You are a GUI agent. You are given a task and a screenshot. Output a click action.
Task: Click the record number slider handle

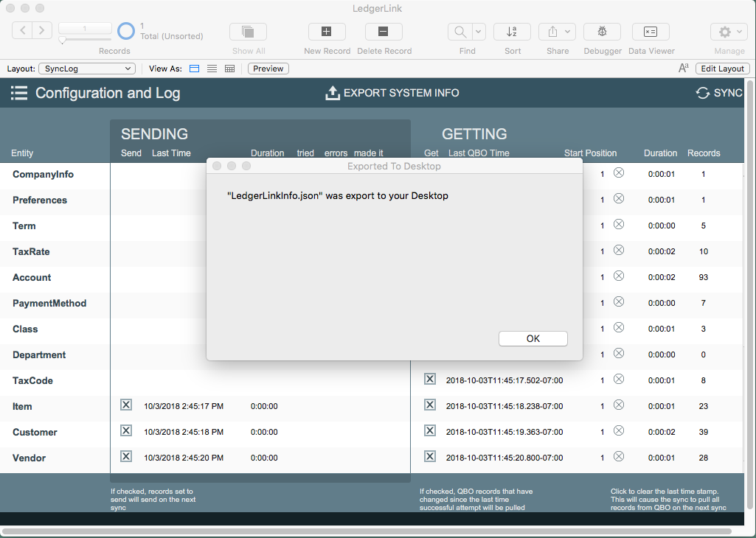tap(62, 41)
